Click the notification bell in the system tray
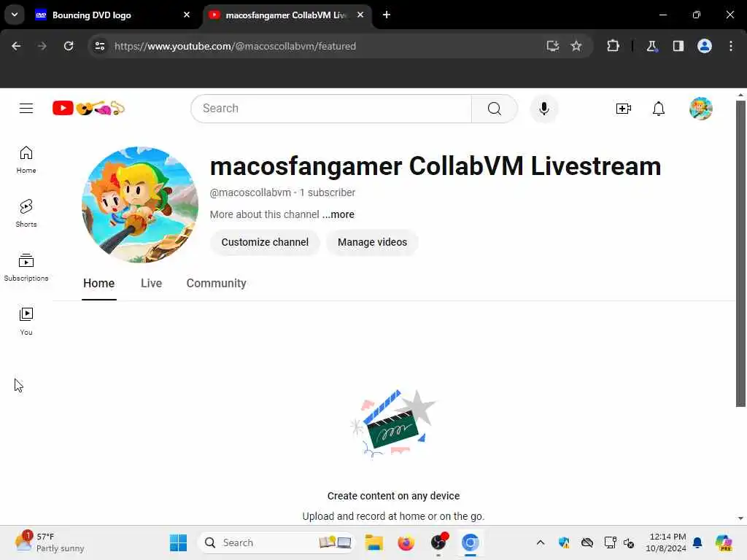Viewport: 747px width, 560px height. pyautogui.click(x=697, y=542)
